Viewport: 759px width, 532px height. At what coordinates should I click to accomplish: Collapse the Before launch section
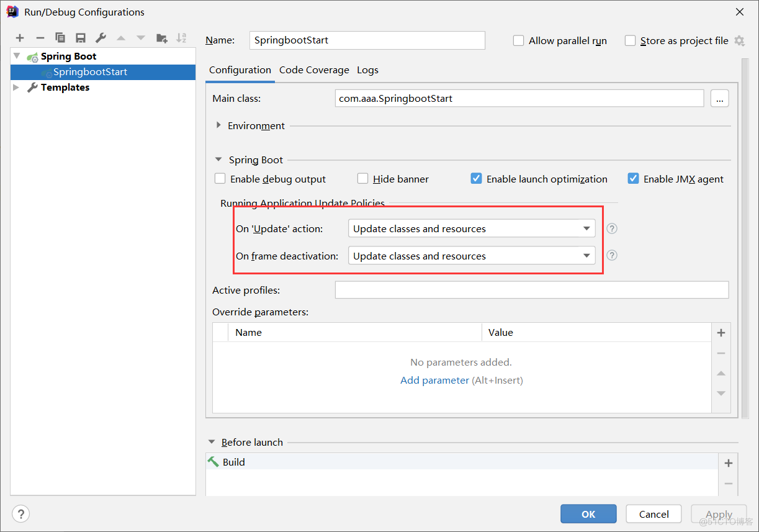[x=213, y=442]
